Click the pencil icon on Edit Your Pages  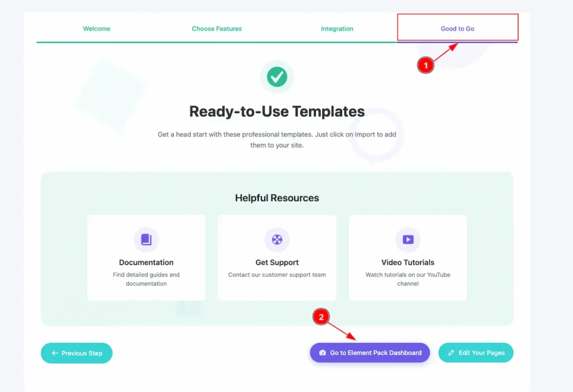pos(451,353)
